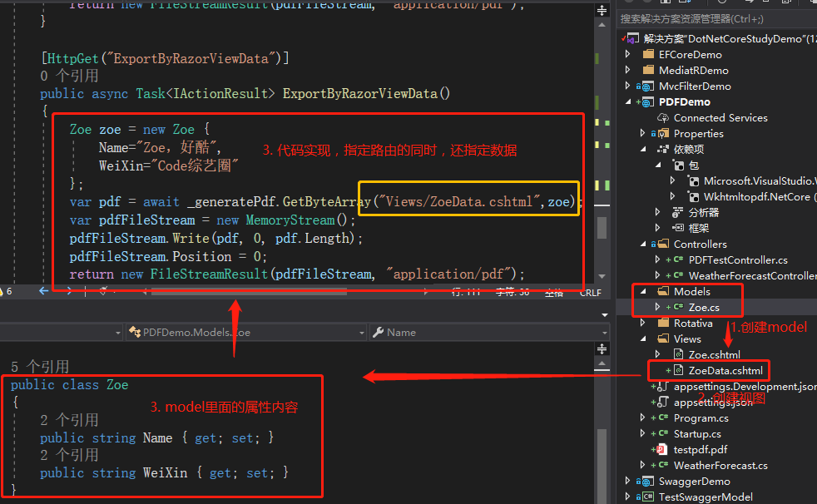Click the Microsoft.VisualStudio package entry
The image size is (817, 504).
760,180
